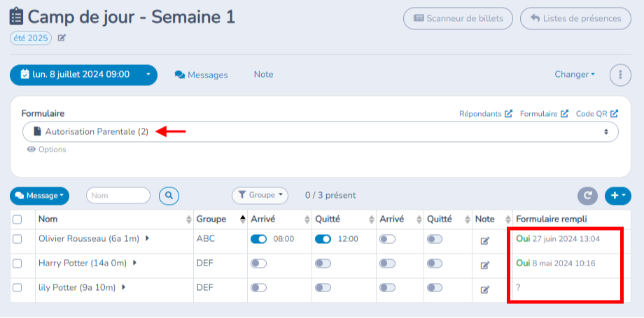The width and height of the screenshot is (644, 318).
Task: Edit note for Olivier Rousseau
Action: [x=484, y=241]
